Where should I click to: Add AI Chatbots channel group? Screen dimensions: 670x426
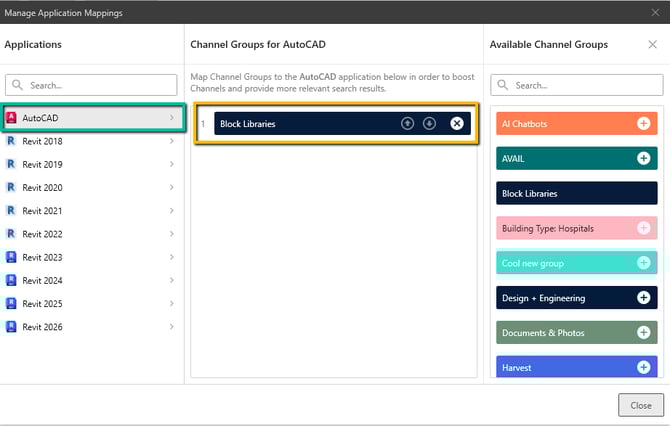(x=643, y=123)
